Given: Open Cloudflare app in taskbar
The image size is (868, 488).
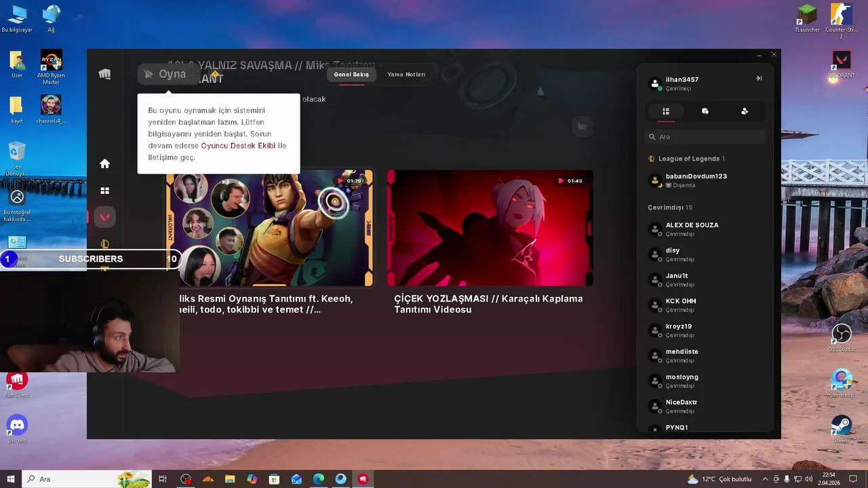Looking at the screenshot, I should click(208, 479).
